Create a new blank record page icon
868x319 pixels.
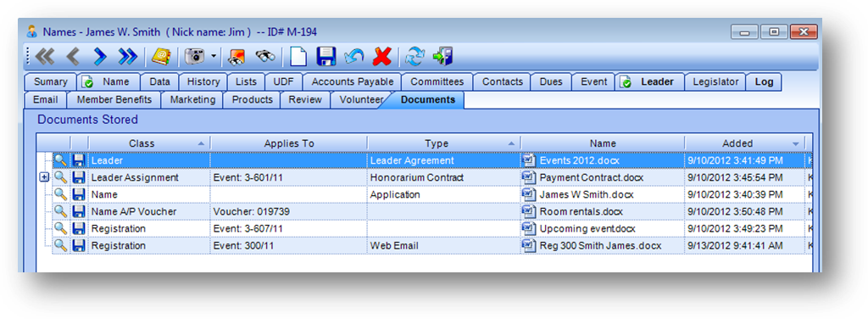(x=298, y=56)
